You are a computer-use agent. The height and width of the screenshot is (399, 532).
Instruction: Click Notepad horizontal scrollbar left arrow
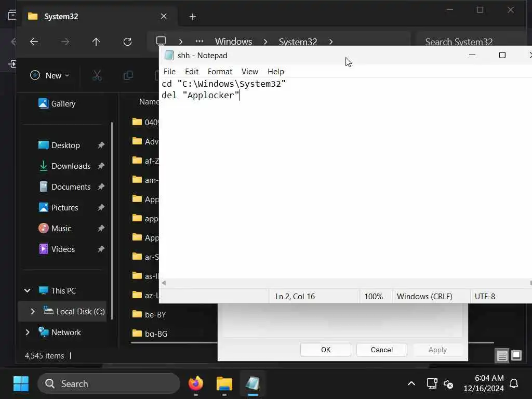pos(164,283)
